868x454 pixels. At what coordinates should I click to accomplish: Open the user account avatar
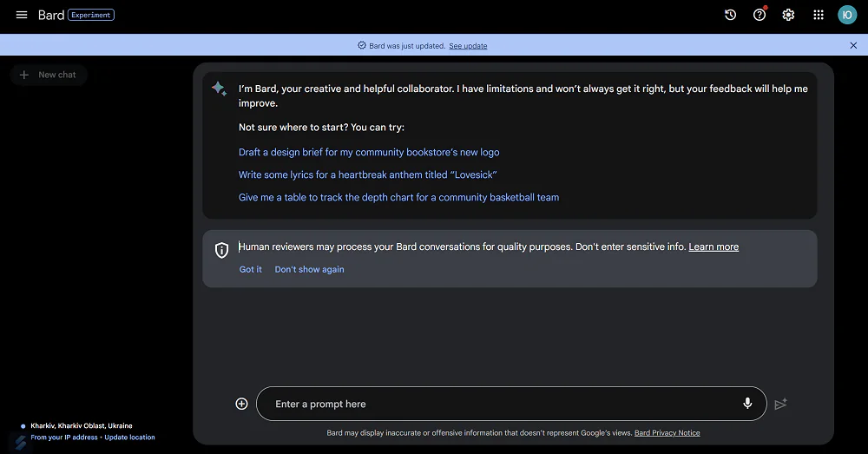click(x=847, y=15)
